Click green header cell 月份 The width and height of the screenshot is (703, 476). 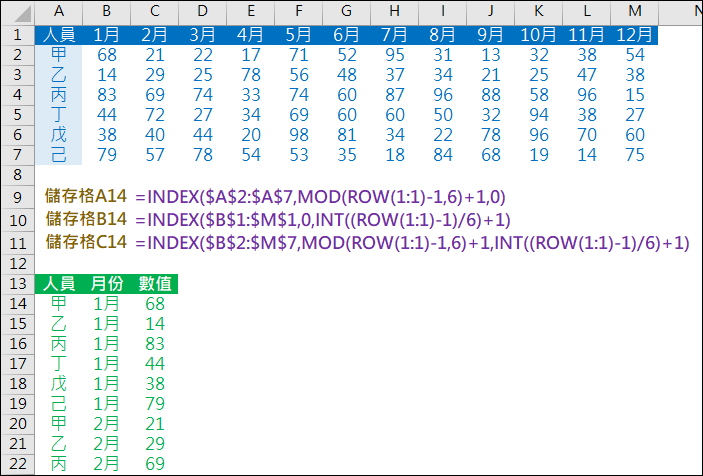pyautogui.click(x=107, y=284)
